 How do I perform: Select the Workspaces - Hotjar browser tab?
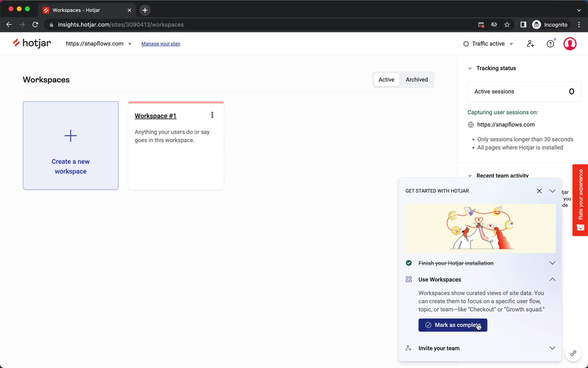[87, 10]
